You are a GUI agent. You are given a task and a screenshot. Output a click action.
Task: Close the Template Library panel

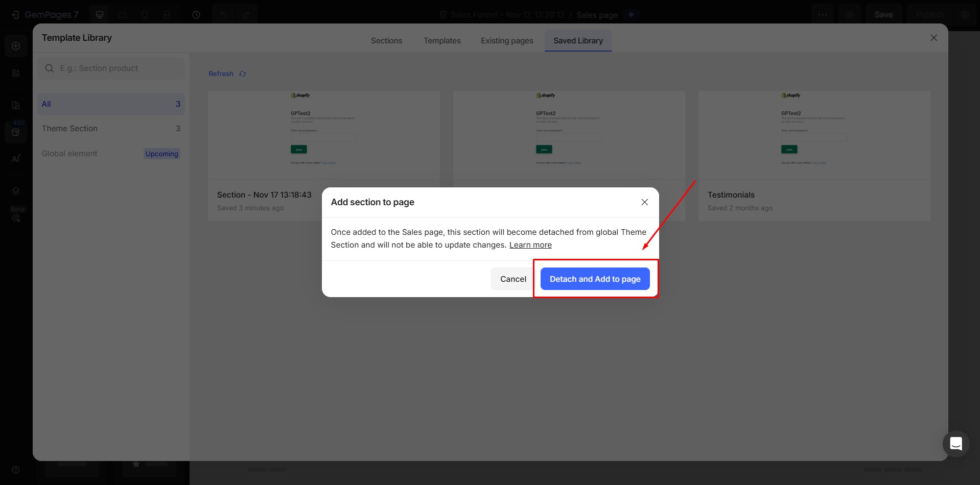[x=934, y=38]
